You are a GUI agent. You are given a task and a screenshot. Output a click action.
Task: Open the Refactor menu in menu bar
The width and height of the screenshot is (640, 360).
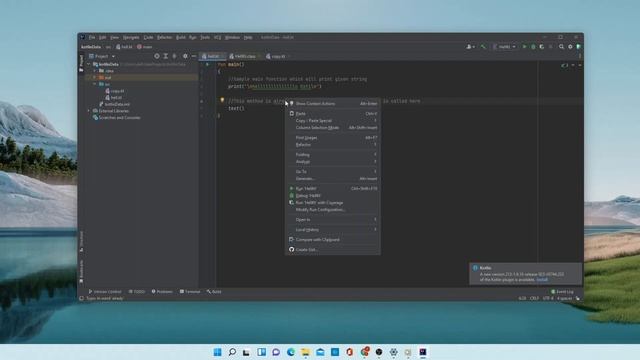(x=164, y=37)
